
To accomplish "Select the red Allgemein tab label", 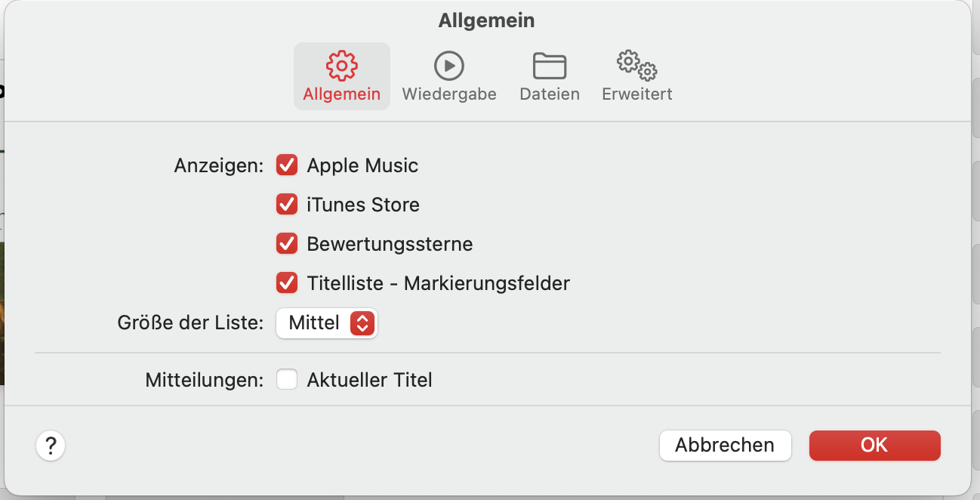I will [x=341, y=94].
